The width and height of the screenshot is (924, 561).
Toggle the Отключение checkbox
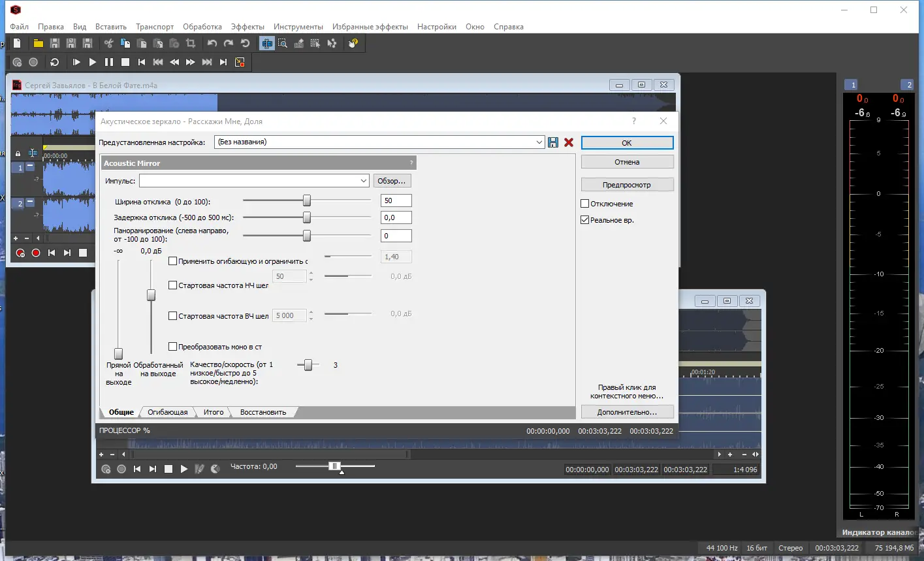tap(585, 204)
